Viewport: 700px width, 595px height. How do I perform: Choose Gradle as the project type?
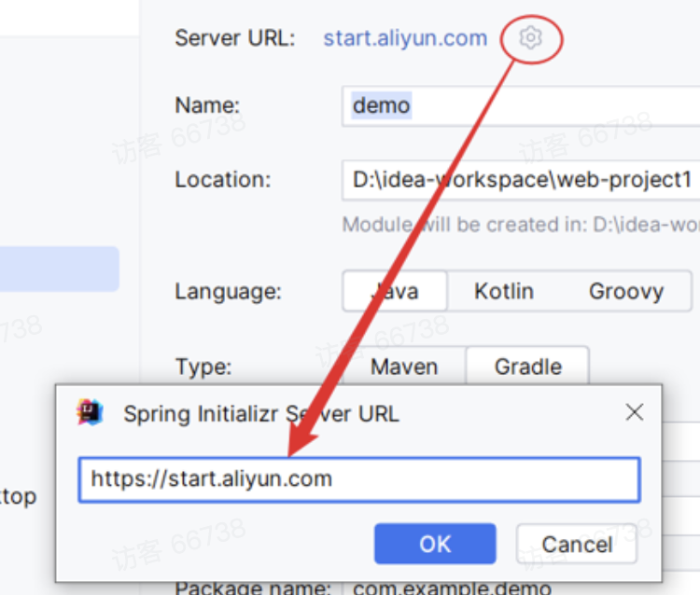tap(527, 367)
